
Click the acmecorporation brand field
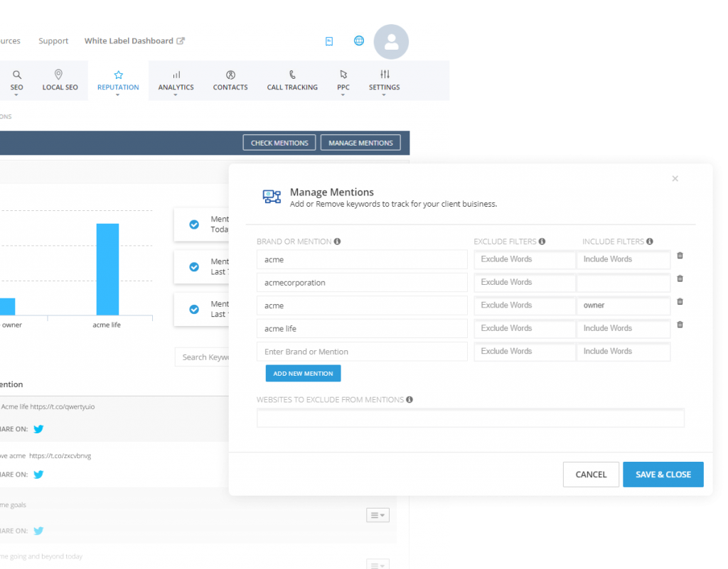point(362,283)
